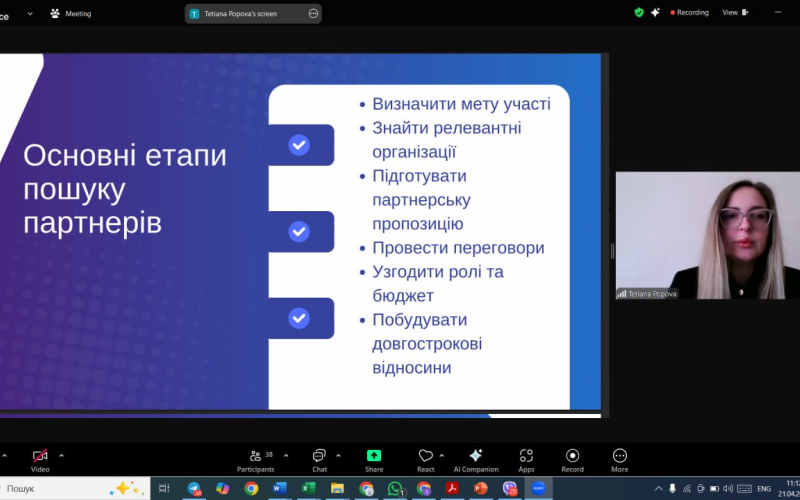Image resolution: width=800 pixels, height=500 pixels.
Task: Open the Participants panel icon
Action: 256,456
